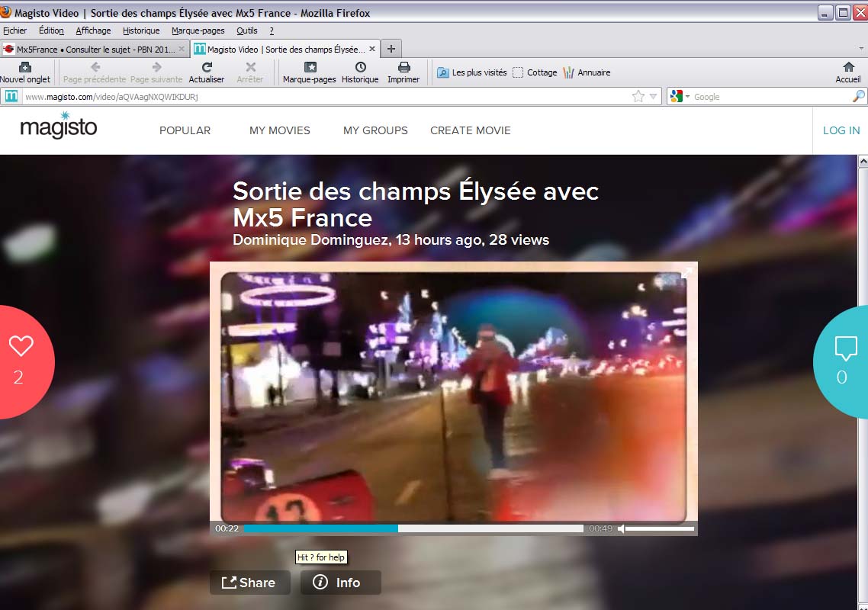Open MY MOVIES page

click(x=280, y=130)
